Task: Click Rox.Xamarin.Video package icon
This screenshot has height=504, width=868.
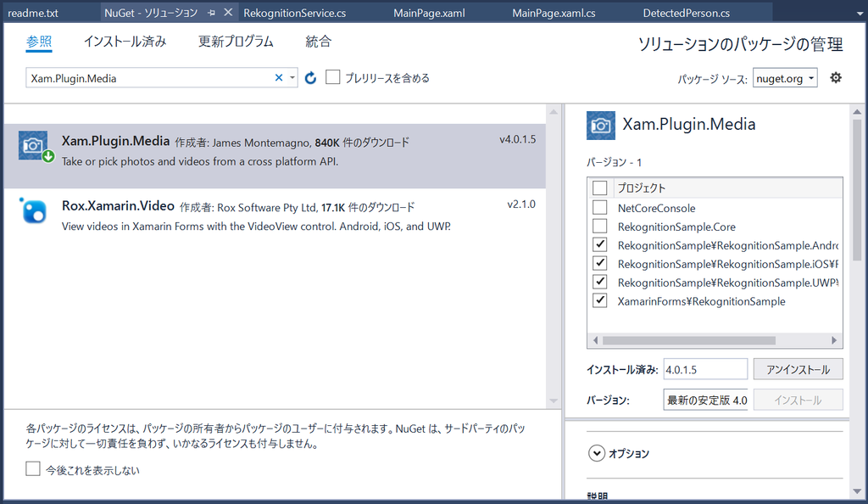Action: [33, 210]
